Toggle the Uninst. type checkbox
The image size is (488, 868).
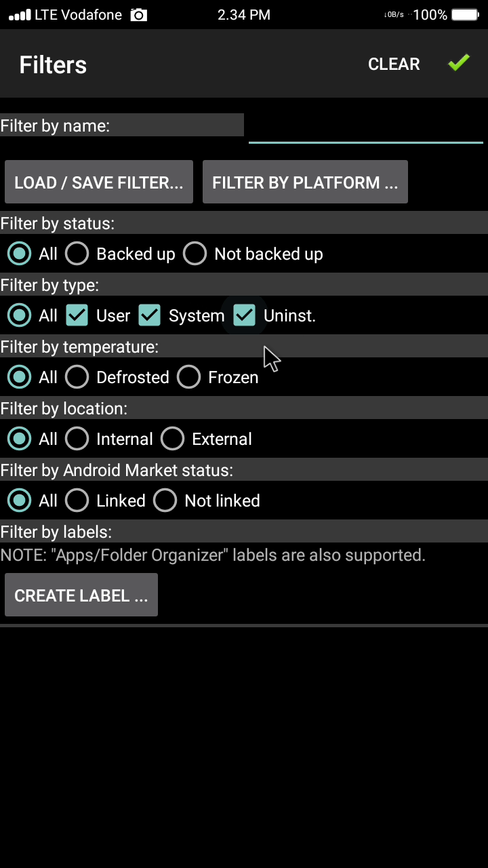[244, 315]
